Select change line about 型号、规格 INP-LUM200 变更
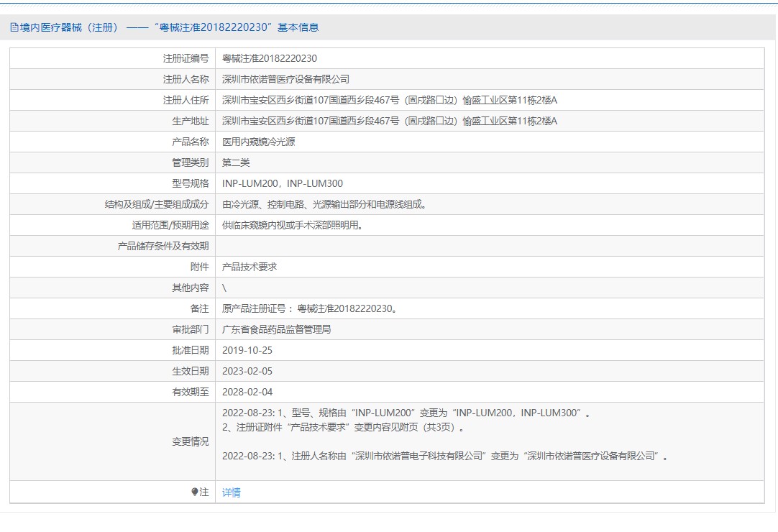778x532 pixels. coord(406,413)
